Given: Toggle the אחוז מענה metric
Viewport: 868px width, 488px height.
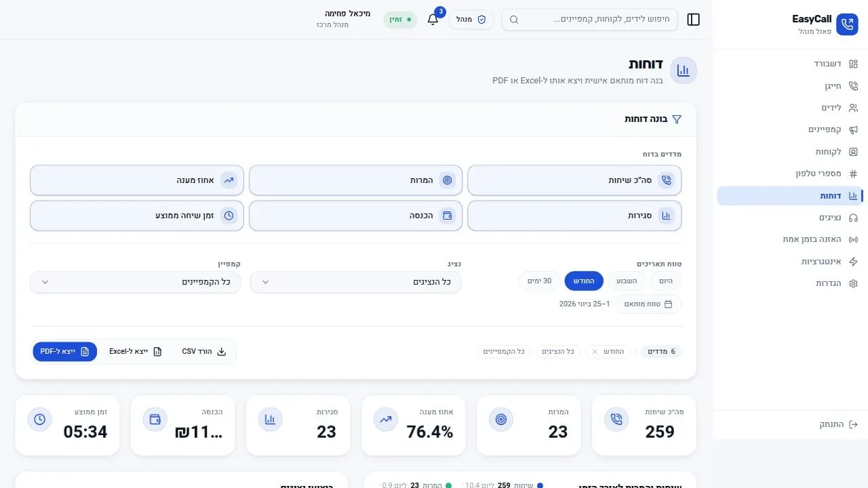Looking at the screenshot, I should [x=137, y=180].
